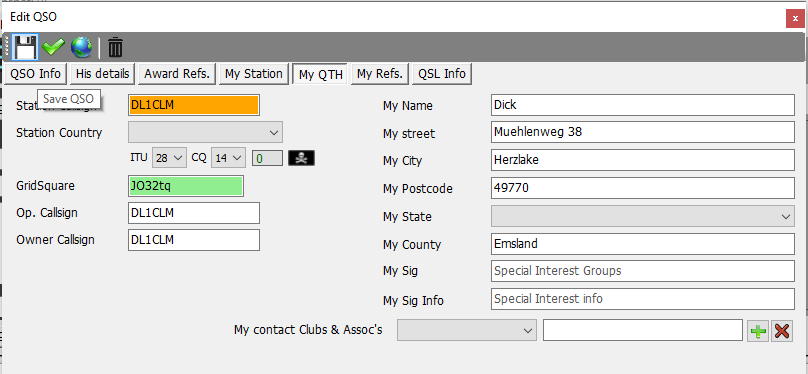This screenshot has height=374, width=808.
Task: Click the globe lookup toolbar icon
Action: coord(81,47)
